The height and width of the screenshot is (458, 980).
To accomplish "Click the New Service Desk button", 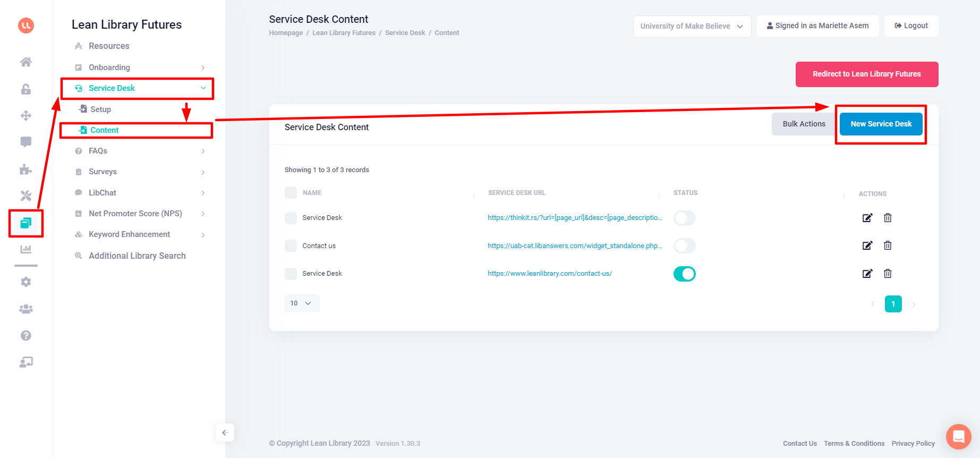I will coord(881,124).
